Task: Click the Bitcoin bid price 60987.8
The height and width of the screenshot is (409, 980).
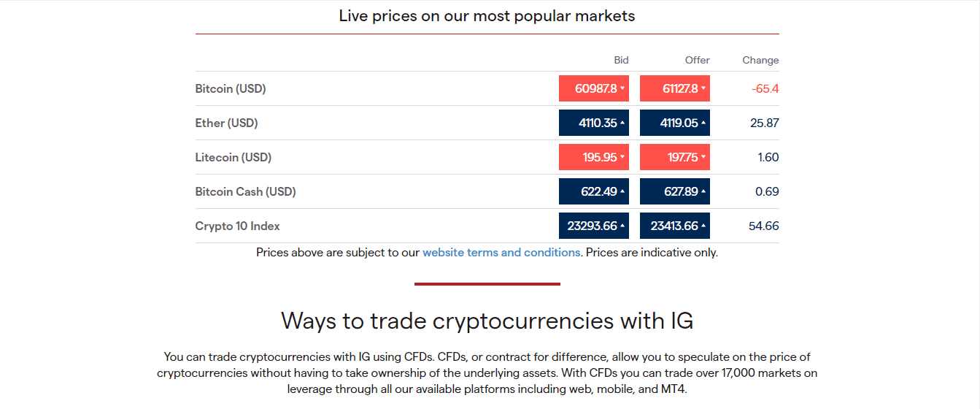Action: click(x=594, y=88)
